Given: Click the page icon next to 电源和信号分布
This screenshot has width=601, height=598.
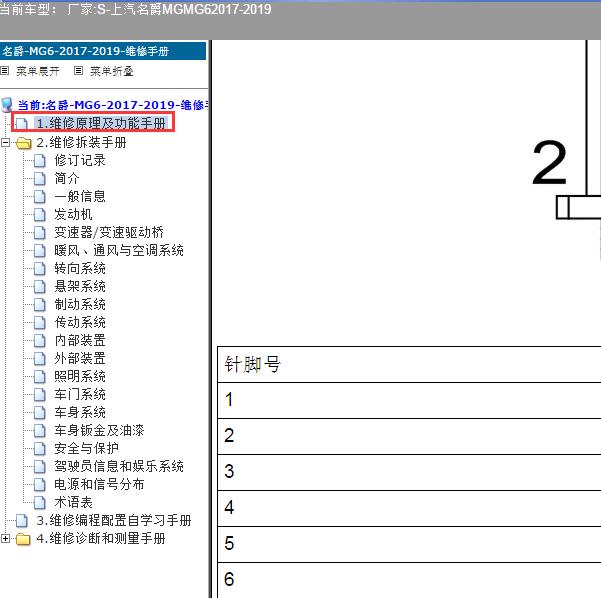Looking at the screenshot, I should (x=39, y=485).
